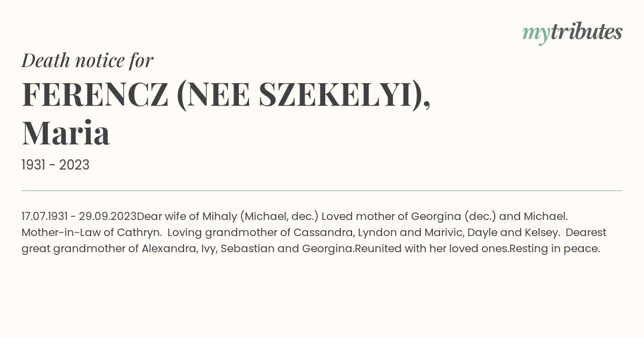Click the green 'my' in the logo
Viewport: 644px width, 338px height.
coord(536,34)
